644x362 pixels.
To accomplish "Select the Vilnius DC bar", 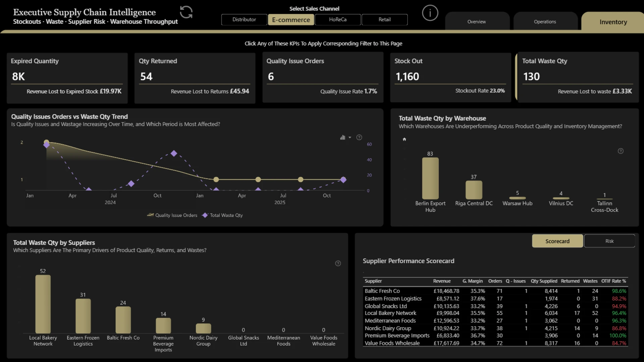I will tap(561, 198).
